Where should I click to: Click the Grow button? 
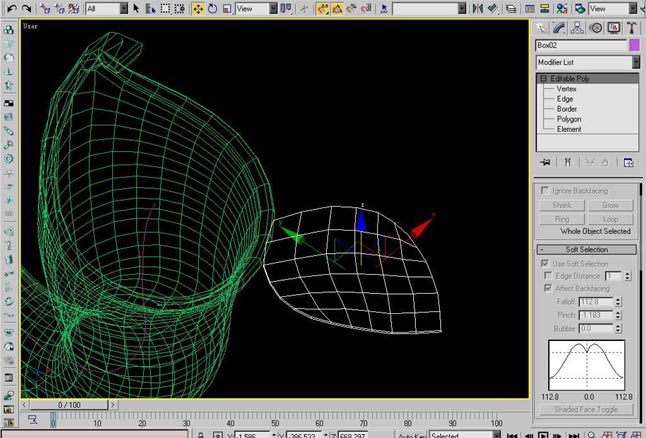[x=611, y=205]
